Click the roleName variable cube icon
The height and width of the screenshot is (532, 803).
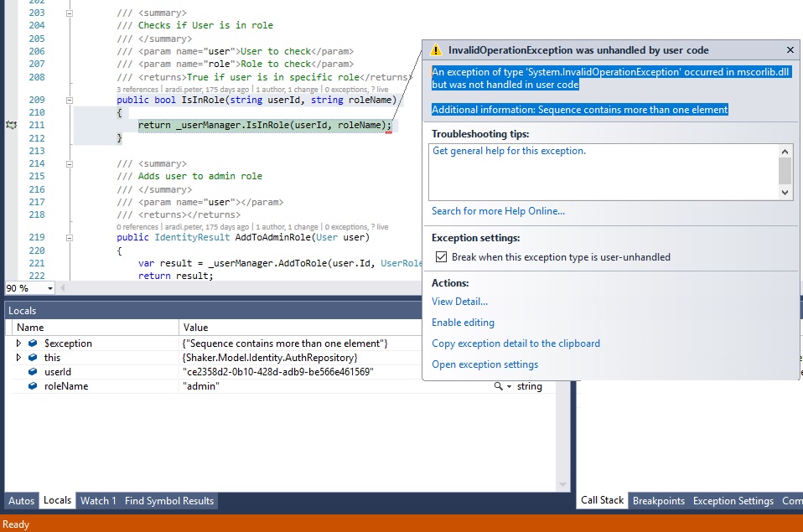click(x=33, y=386)
